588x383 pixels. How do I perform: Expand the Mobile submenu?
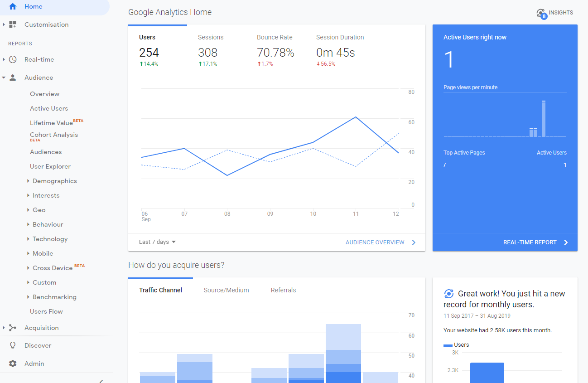[28, 253]
